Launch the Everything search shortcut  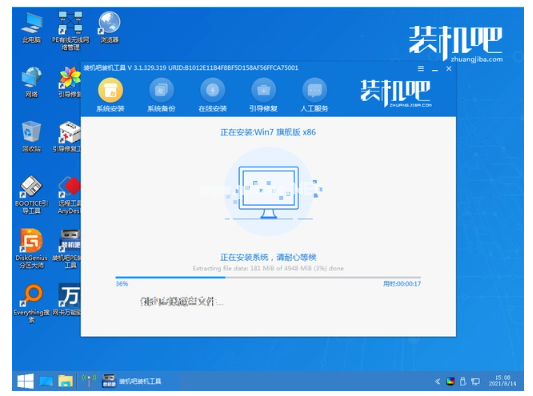pyautogui.click(x=32, y=303)
